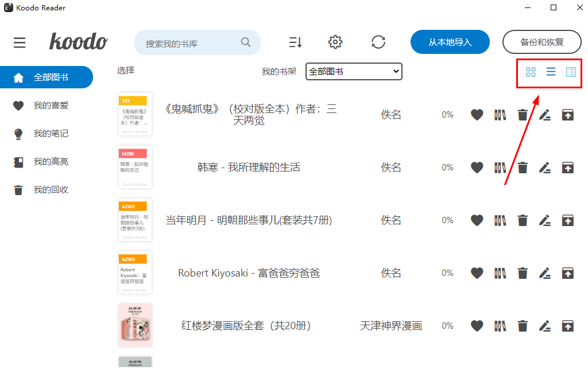Edit details of 韩寒 - 我所理解的生活
588x370 pixels.
(544, 167)
